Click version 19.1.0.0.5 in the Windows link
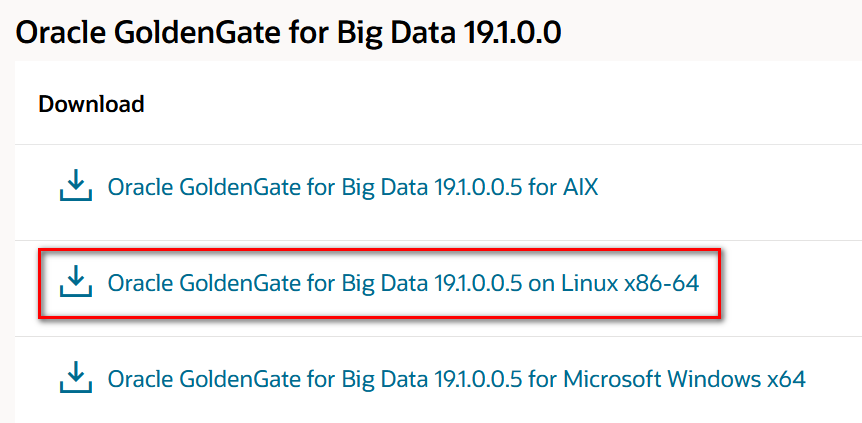Image resolution: width=862 pixels, height=423 pixels. pyautogui.click(x=474, y=379)
